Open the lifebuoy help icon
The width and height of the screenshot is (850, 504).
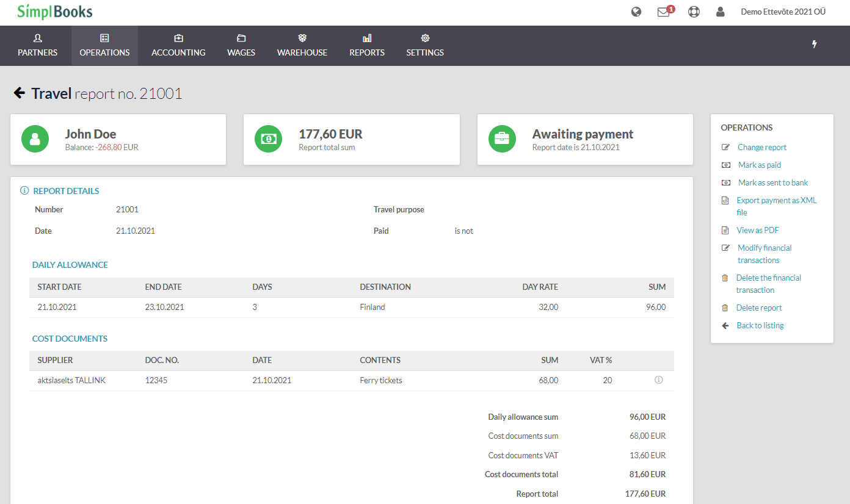pyautogui.click(x=694, y=12)
